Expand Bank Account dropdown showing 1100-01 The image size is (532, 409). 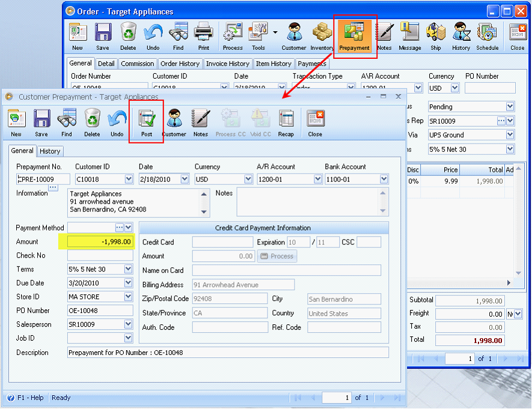(x=384, y=179)
